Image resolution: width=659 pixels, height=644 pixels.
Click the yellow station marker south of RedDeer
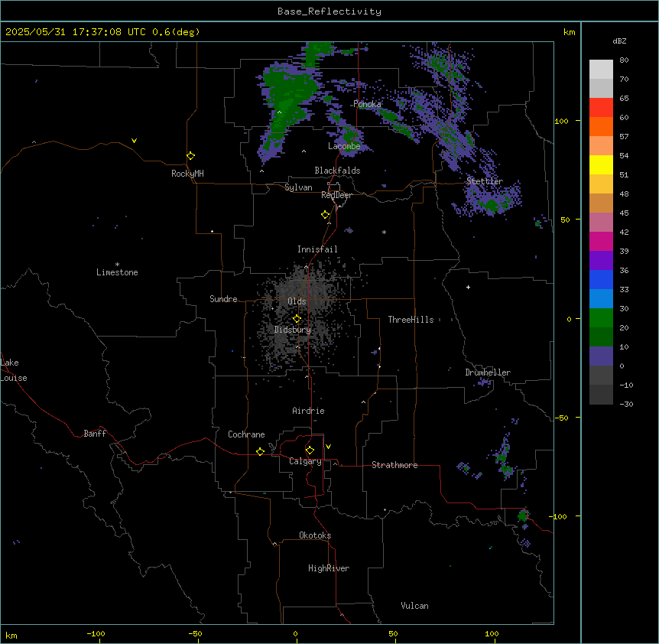pyautogui.click(x=326, y=215)
